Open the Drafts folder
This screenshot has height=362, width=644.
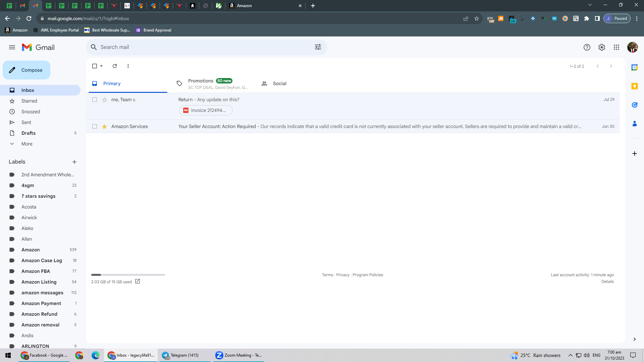point(40,133)
